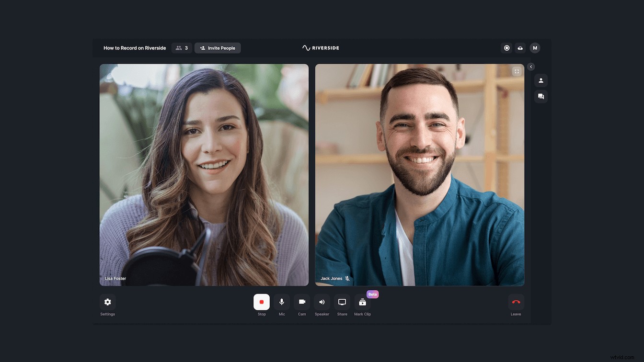Open the participant count dropdown showing 3
Viewport: 644px width, 362px height.
182,48
